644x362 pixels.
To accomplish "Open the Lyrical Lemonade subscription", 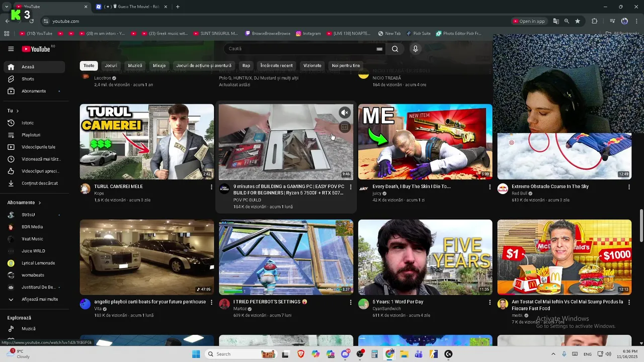I will pos(34,263).
